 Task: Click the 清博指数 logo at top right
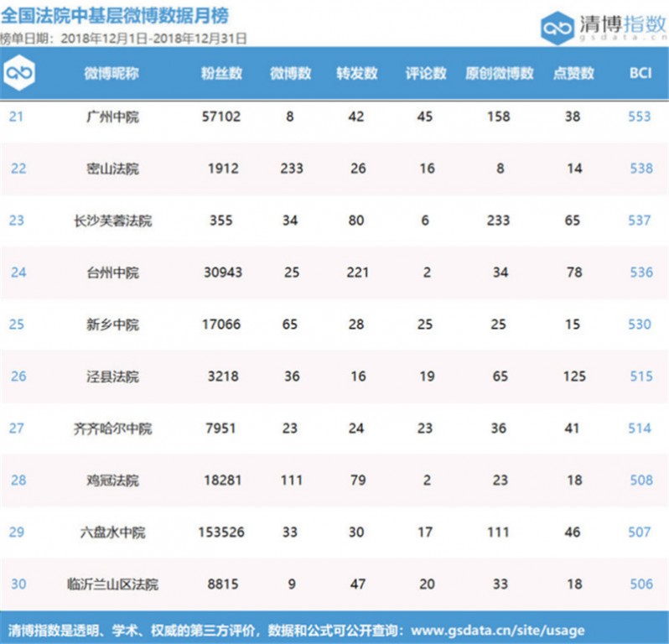604,28
